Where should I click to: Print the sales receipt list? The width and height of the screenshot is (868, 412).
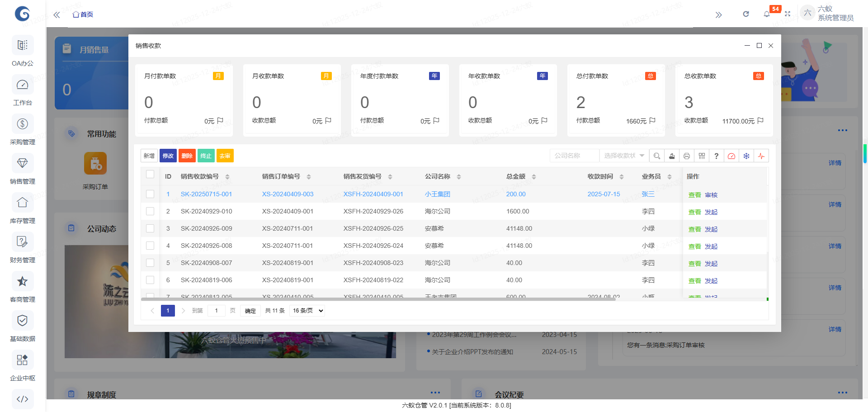(x=687, y=156)
